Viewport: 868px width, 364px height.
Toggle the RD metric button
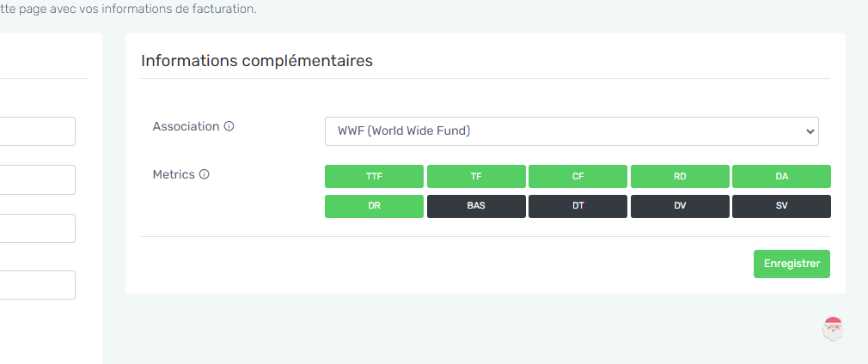click(680, 177)
